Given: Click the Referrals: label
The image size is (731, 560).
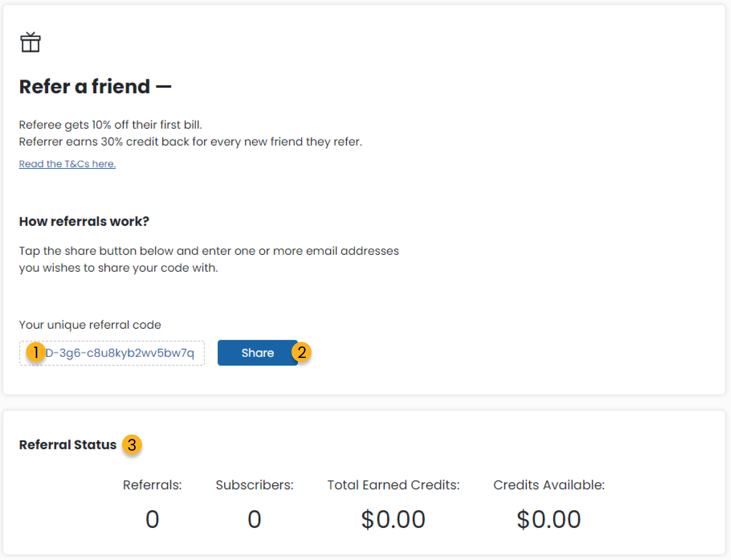Looking at the screenshot, I should [x=152, y=485].
